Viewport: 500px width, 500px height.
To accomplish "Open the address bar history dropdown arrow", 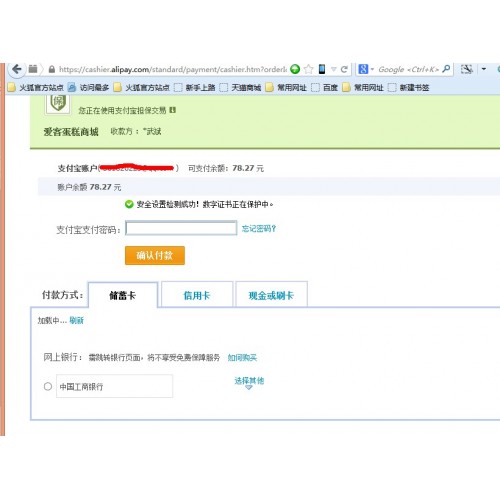I will point(334,69).
